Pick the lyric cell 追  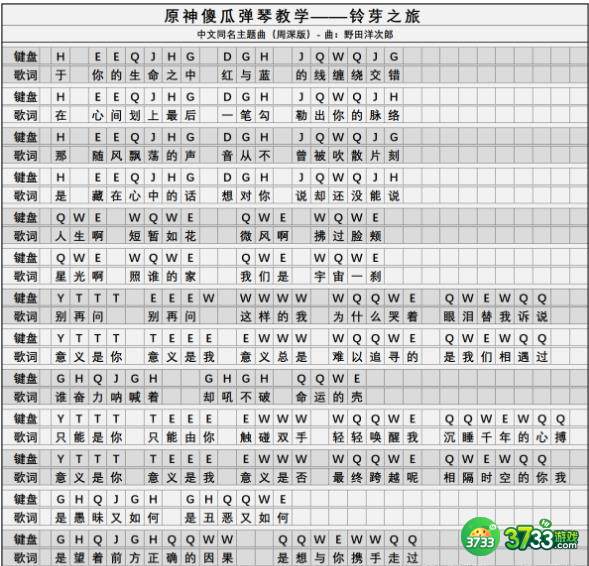click(x=375, y=357)
